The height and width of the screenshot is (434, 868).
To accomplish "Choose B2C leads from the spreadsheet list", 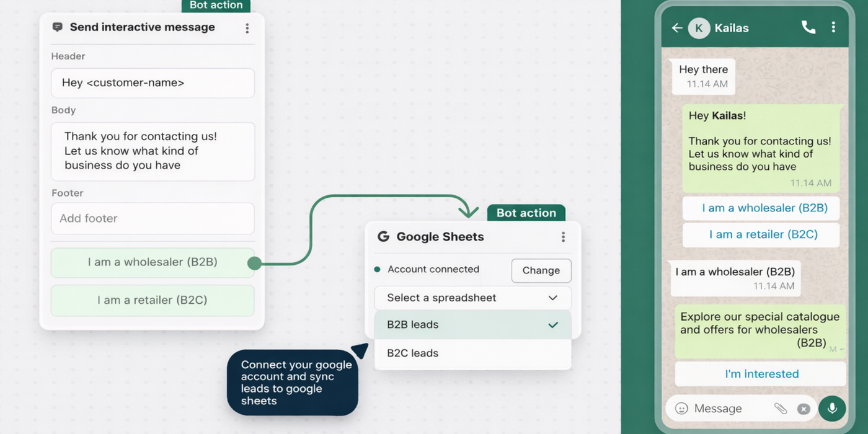I will [472, 353].
